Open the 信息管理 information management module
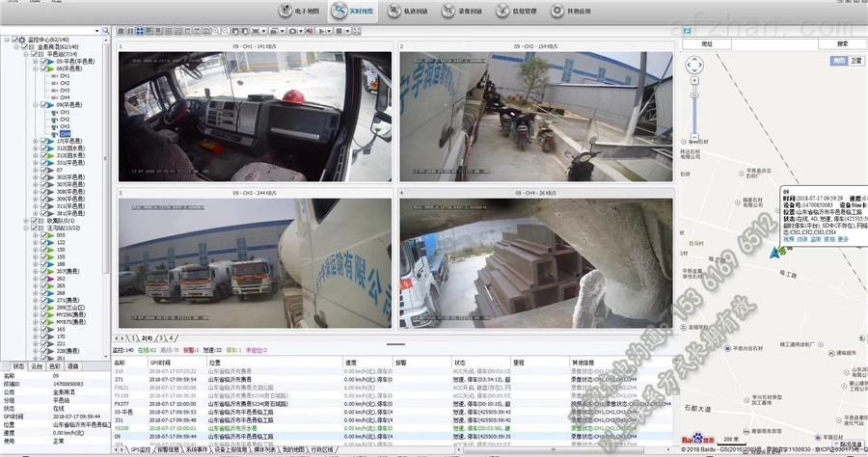 [517, 11]
